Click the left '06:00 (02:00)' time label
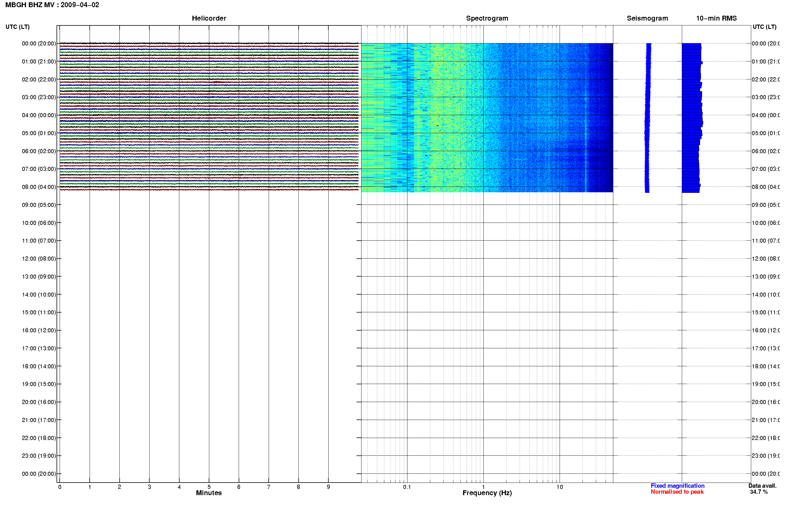 [39, 151]
